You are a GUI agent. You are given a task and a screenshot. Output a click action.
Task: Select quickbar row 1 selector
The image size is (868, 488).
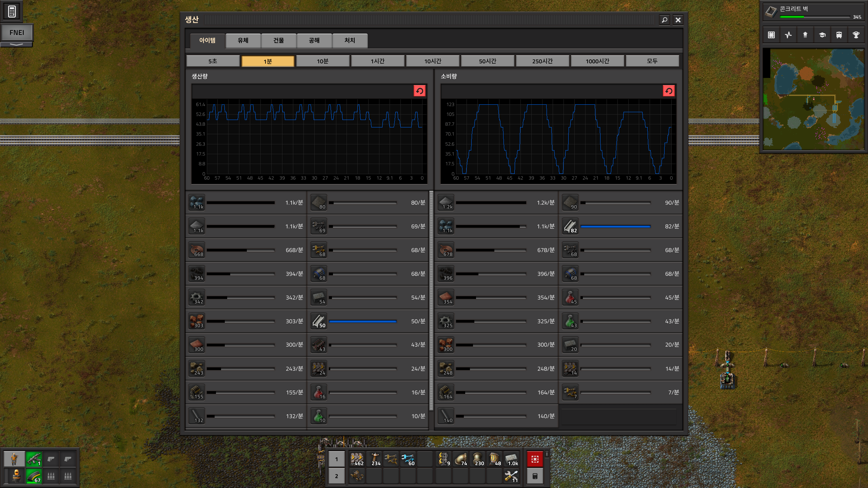(x=336, y=459)
